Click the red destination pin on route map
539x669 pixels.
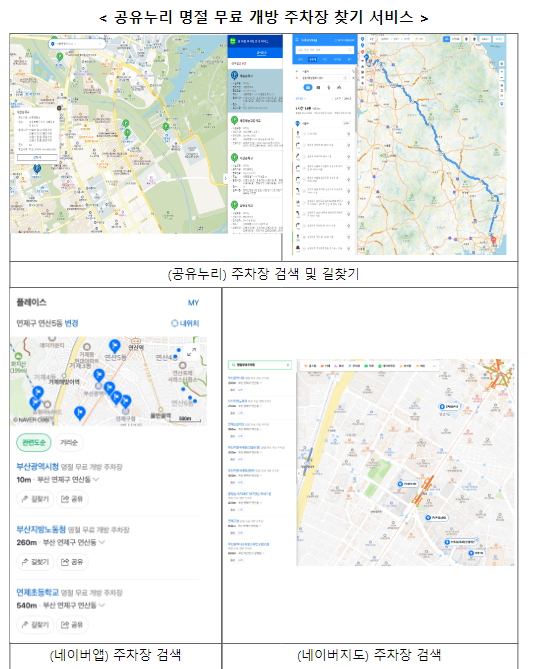(x=493, y=241)
